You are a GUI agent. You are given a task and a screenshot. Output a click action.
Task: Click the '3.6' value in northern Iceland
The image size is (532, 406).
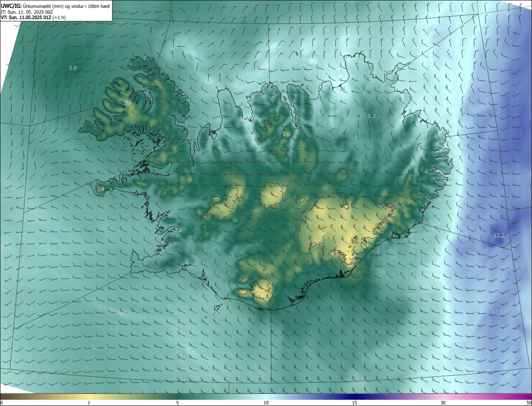tap(286, 134)
